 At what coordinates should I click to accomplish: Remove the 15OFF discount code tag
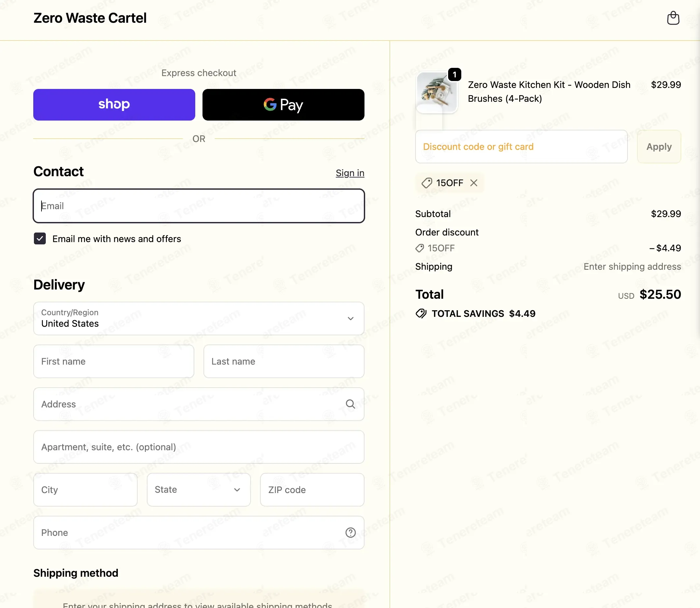click(x=474, y=183)
